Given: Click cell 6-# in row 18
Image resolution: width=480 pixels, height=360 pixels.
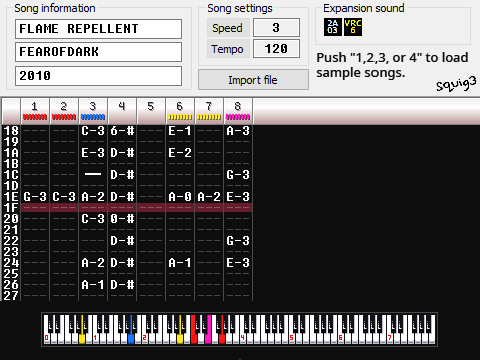Looking at the screenshot, I should point(122,131).
